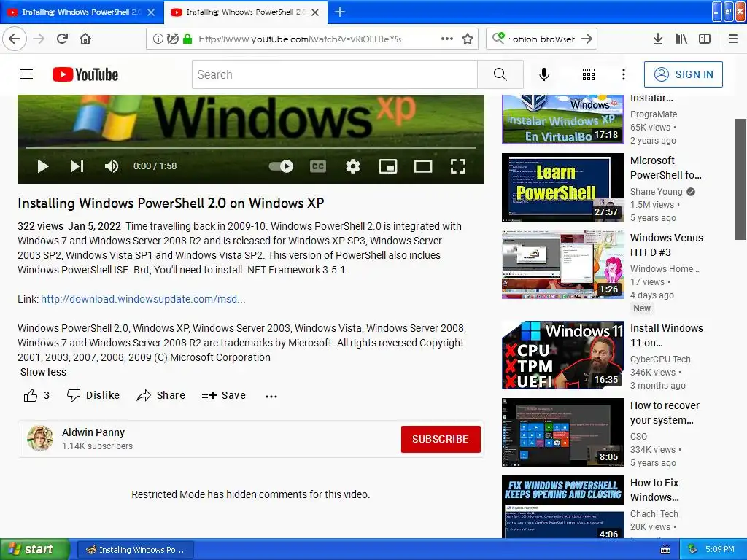
Task: Open Fix Windows PowerShell Keeps Opening thumbnail
Action: (563, 507)
